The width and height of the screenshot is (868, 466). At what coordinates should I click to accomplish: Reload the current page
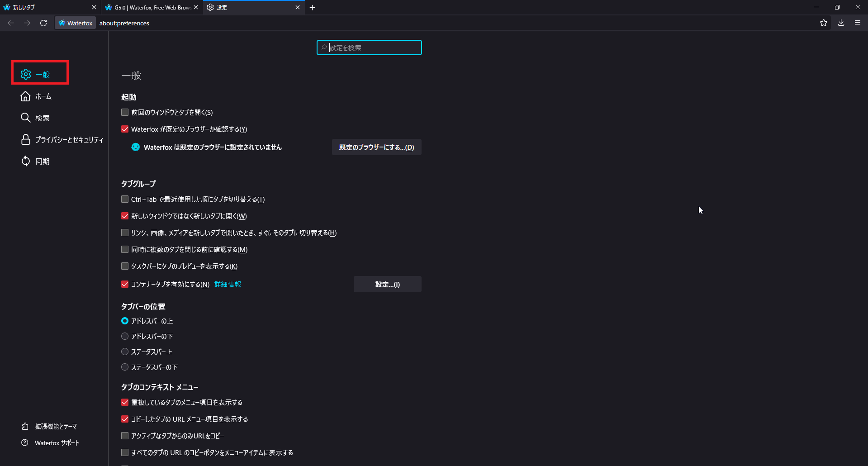click(x=43, y=23)
